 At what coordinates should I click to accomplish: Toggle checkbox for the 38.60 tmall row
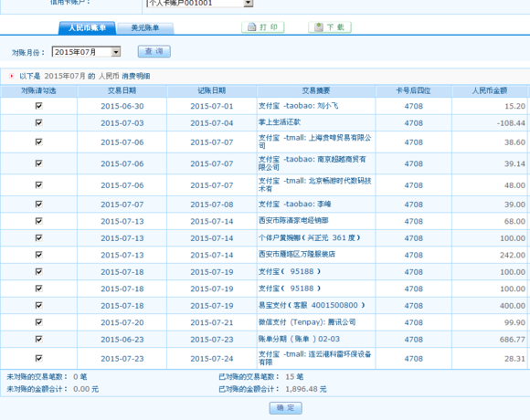tap(39, 142)
